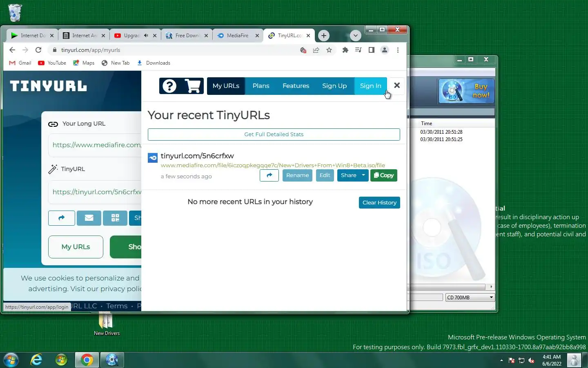Click the TinyURL result field
The image size is (588, 368).
coord(95,192)
